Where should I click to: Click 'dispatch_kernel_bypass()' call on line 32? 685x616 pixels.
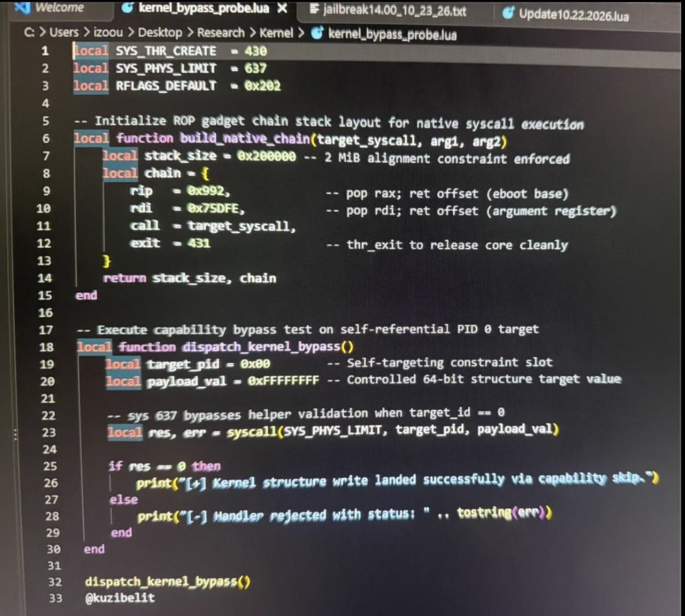point(167,582)
